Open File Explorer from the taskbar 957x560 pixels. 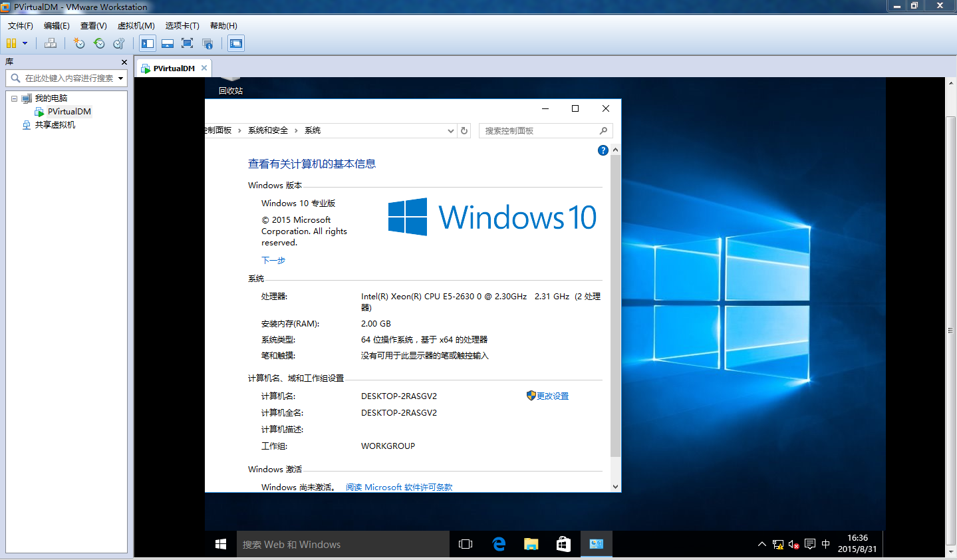tap(531, 544)
